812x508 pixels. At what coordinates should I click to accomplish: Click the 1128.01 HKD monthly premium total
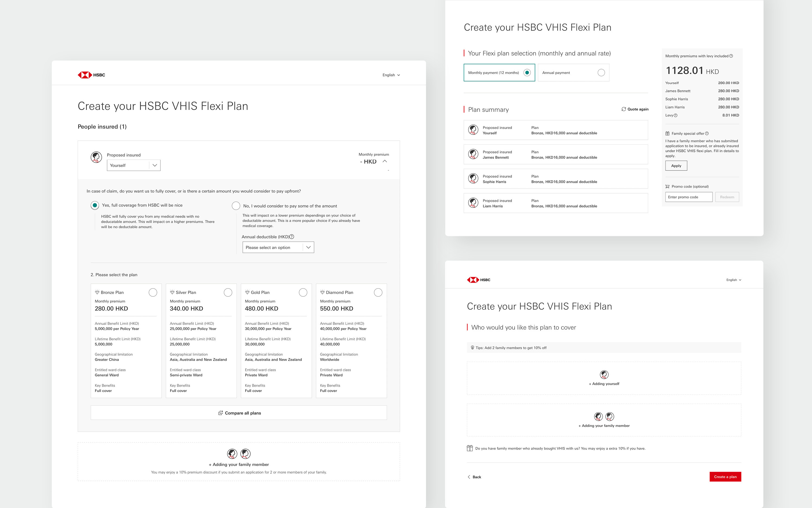click(692, 70)
